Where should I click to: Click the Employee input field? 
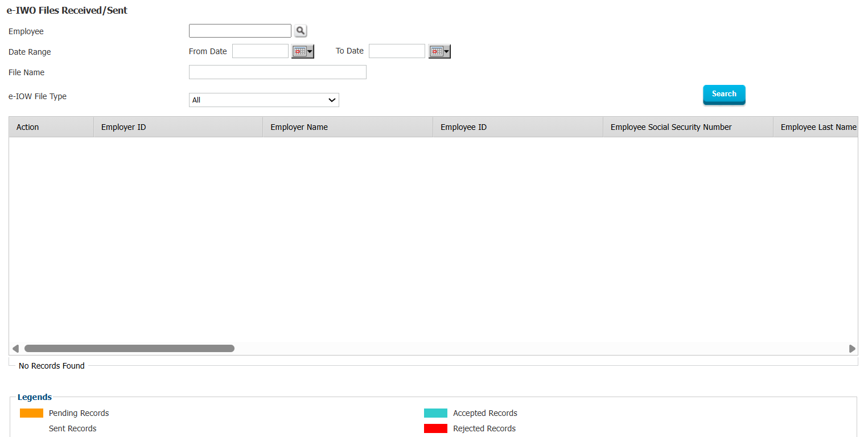pos(240,31)
